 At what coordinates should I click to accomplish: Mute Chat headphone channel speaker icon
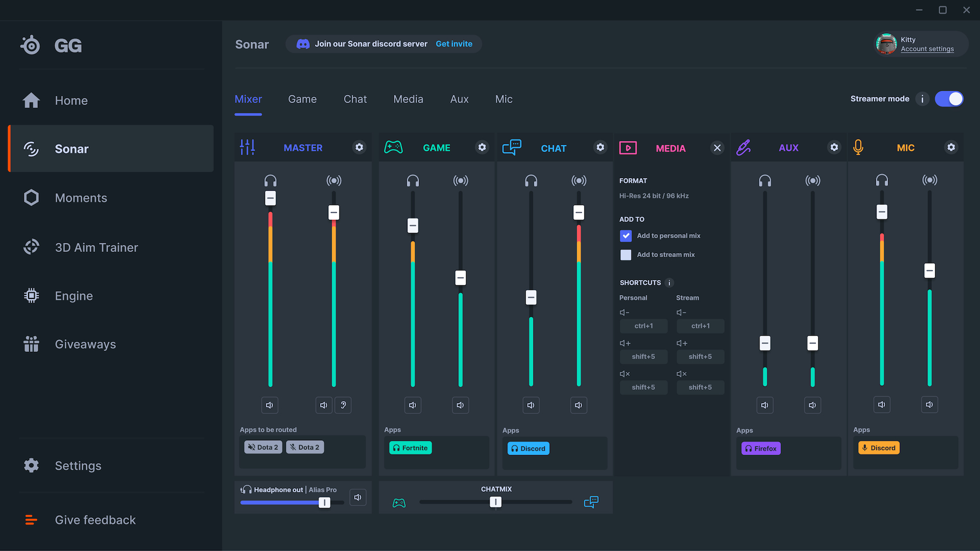[531, 405]
